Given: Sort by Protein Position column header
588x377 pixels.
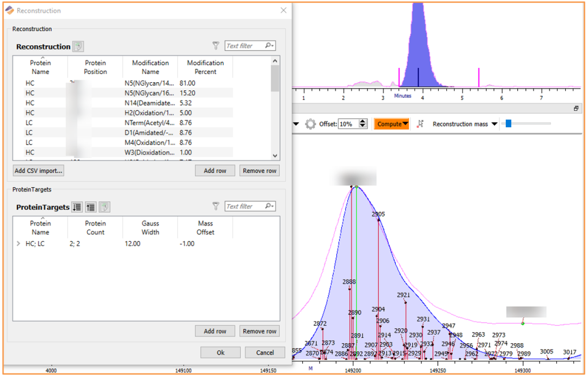Looking at the screenshot, I should pyautogui.click(x=95, y=67).
